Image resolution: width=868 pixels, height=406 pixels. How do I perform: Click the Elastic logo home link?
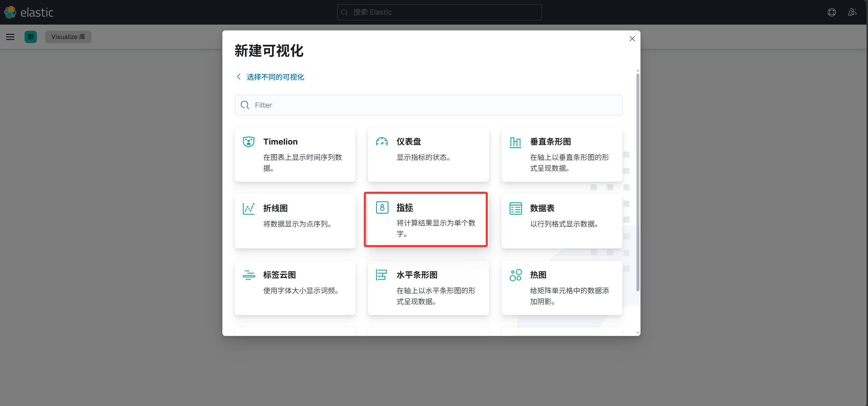tap(29, 12)
